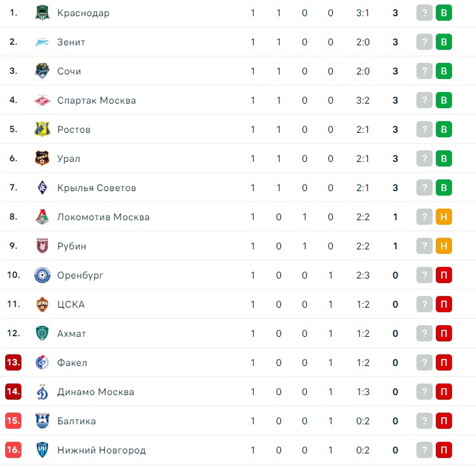Click Краснодар's green 'В' win badge
476x469 pixels.
[x=444, y=13]
